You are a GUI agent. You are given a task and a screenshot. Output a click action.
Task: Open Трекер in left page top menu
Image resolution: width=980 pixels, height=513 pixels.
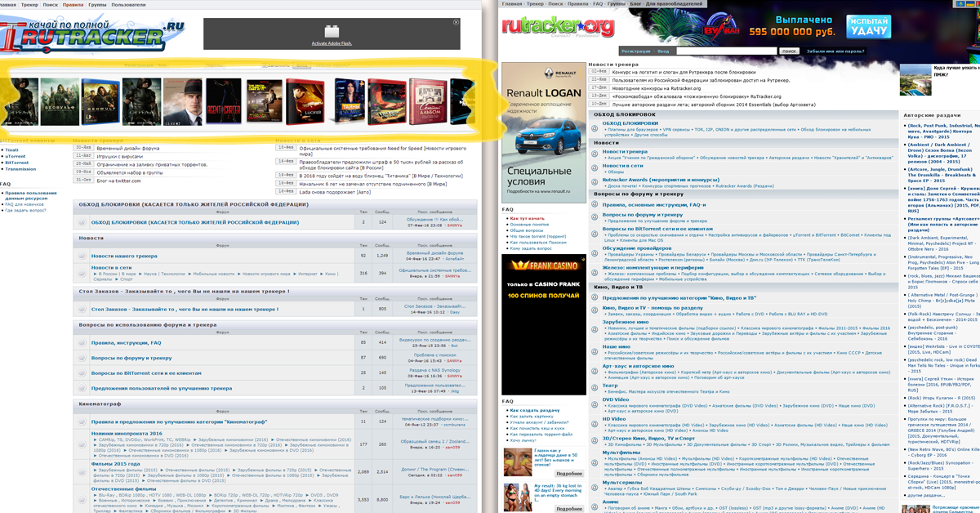(x=28, y=5)
